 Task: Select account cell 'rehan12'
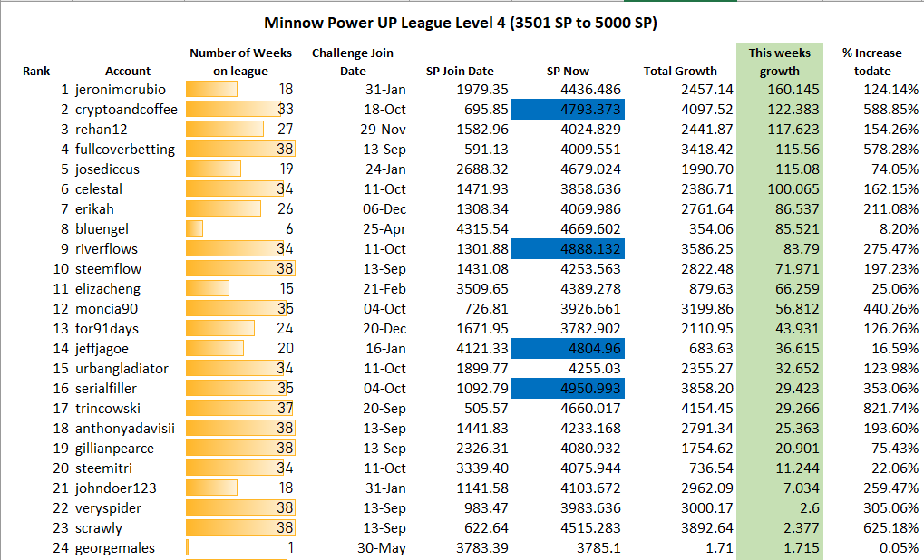pos(101,130)
